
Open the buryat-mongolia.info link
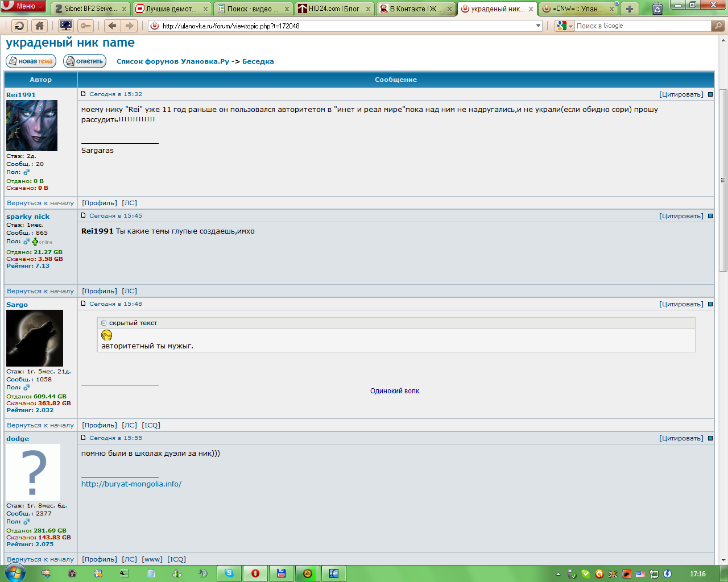click(131, 484)
